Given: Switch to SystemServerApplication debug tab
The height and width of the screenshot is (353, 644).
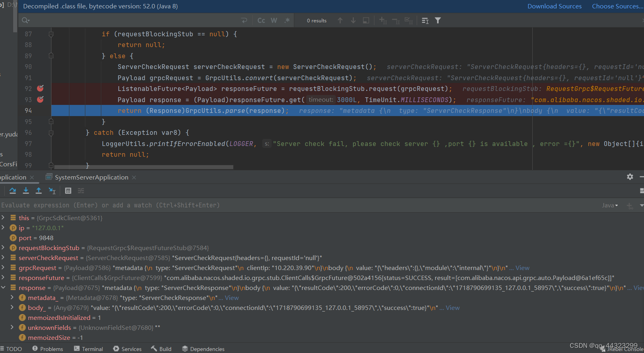Looking at the screenshot, I should coord(91,177).
